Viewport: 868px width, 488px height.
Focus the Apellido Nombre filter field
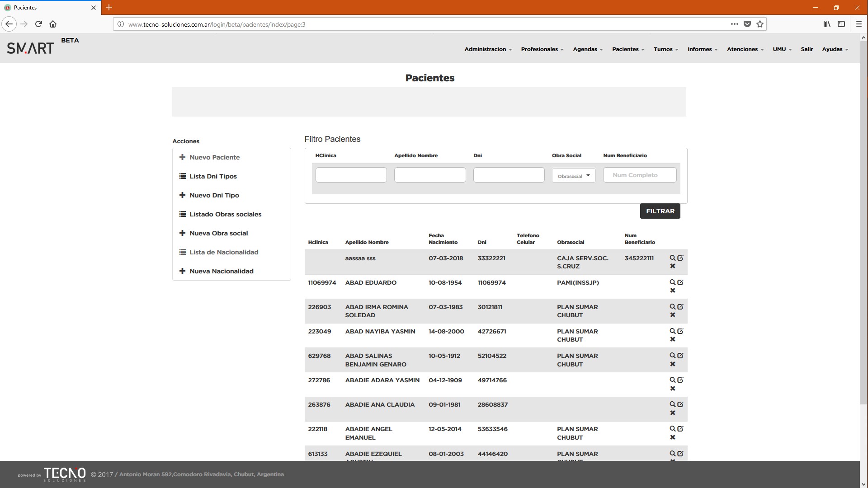click(x=430, y=175)
